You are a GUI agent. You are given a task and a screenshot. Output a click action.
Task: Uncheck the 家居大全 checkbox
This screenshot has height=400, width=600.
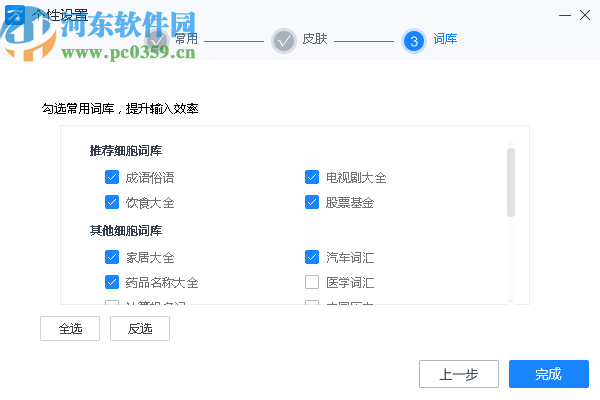coord(112,257)
